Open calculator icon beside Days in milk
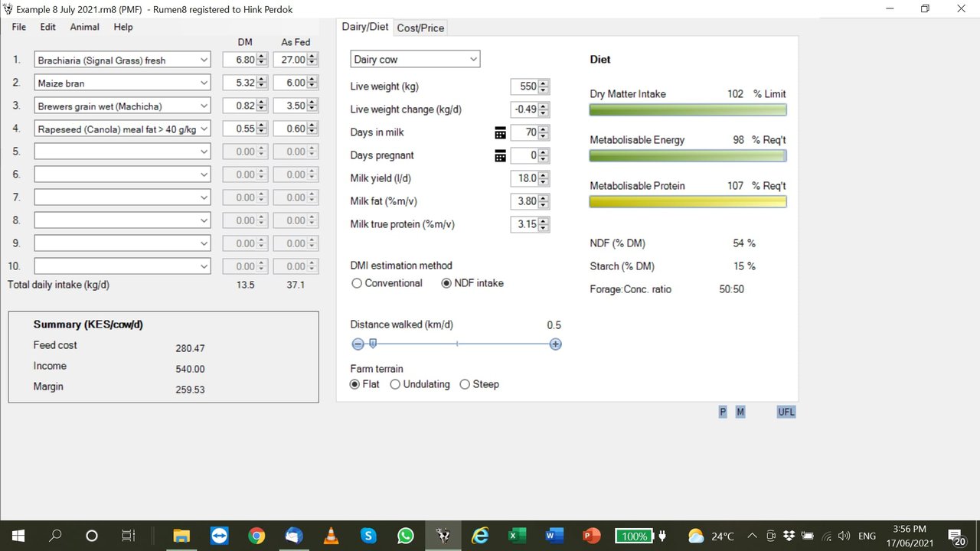Screen dimensions: 980x551 point(500,133)
